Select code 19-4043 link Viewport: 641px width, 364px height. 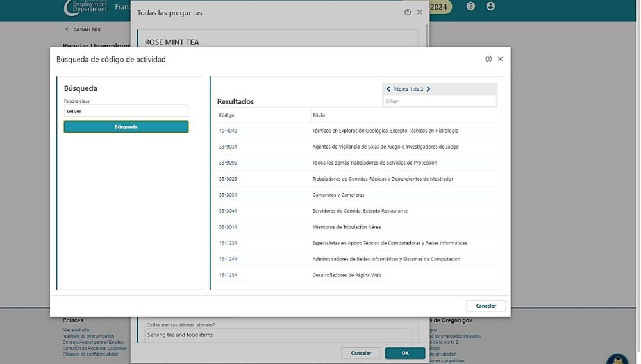click(x=228, y=131)
